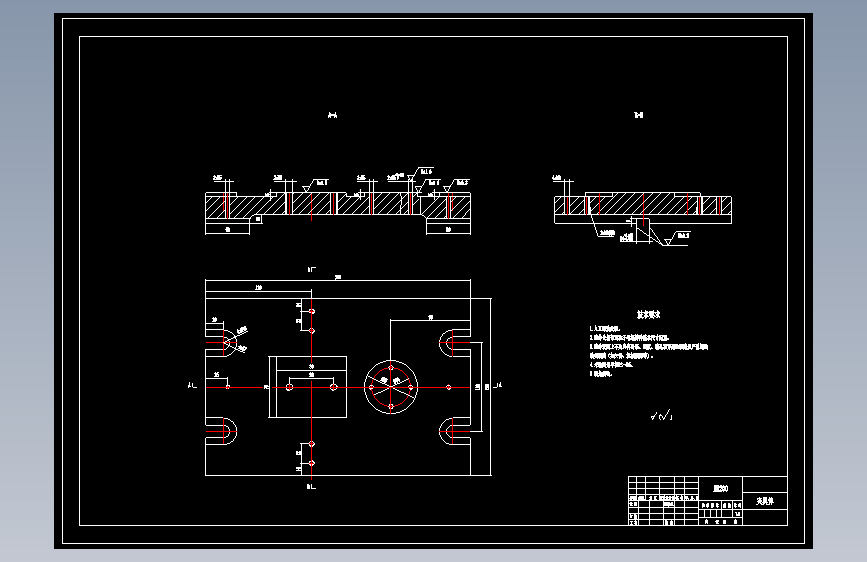
Task: Pick the left hole inside the rectangular pocket
Action: (x=289, y=387)
